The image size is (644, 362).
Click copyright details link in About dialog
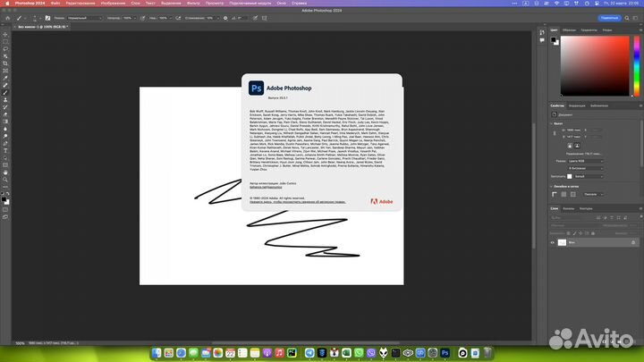pos(297,202)
